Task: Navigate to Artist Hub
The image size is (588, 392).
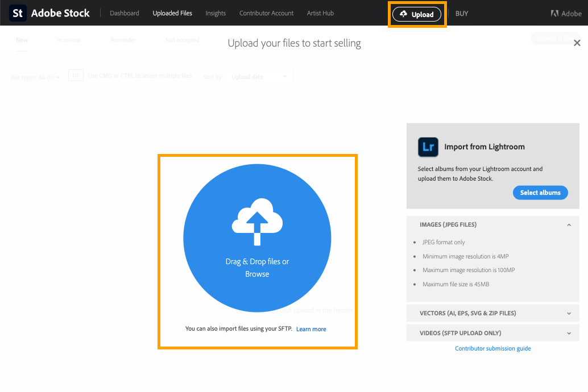Action: [x=321, y=13]
